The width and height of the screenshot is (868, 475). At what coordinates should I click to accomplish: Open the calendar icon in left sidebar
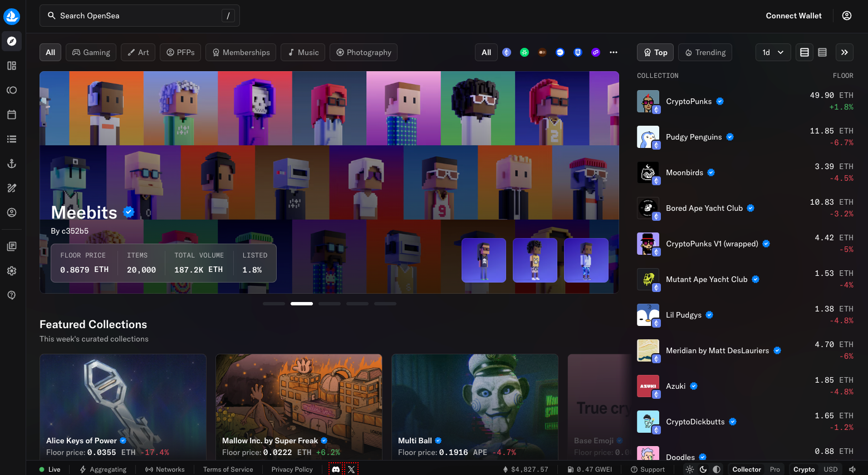(12, 115)
